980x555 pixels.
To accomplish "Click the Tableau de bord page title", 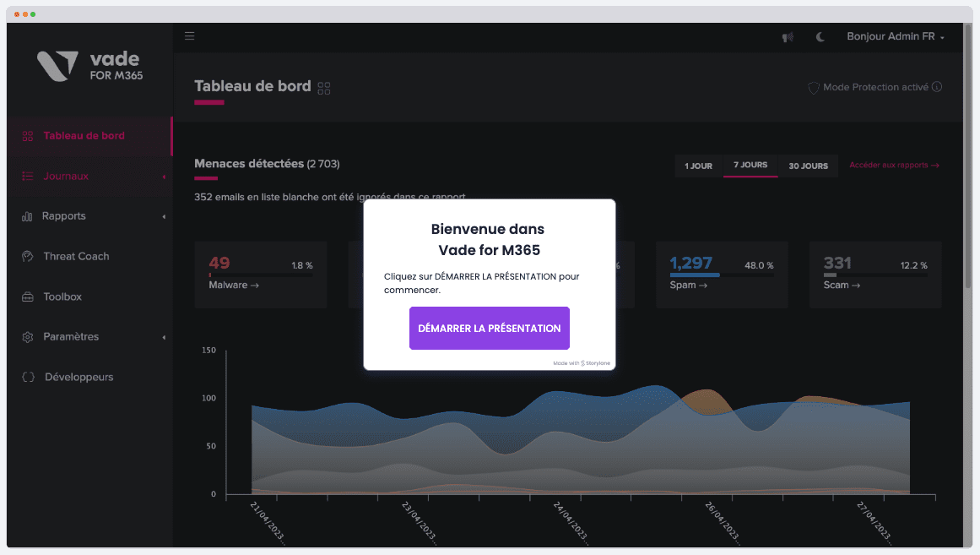I will click(252, 86).
